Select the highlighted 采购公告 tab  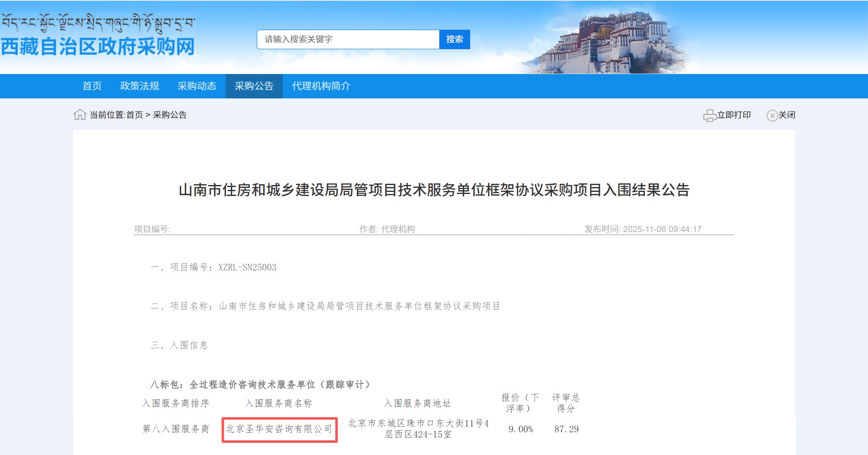click(x=254, y=86)
